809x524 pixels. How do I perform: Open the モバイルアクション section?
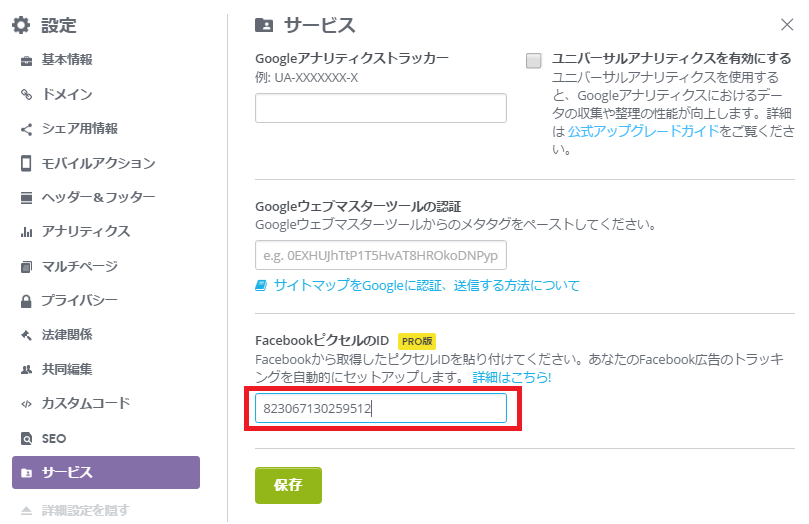click(x=98, y=163)
